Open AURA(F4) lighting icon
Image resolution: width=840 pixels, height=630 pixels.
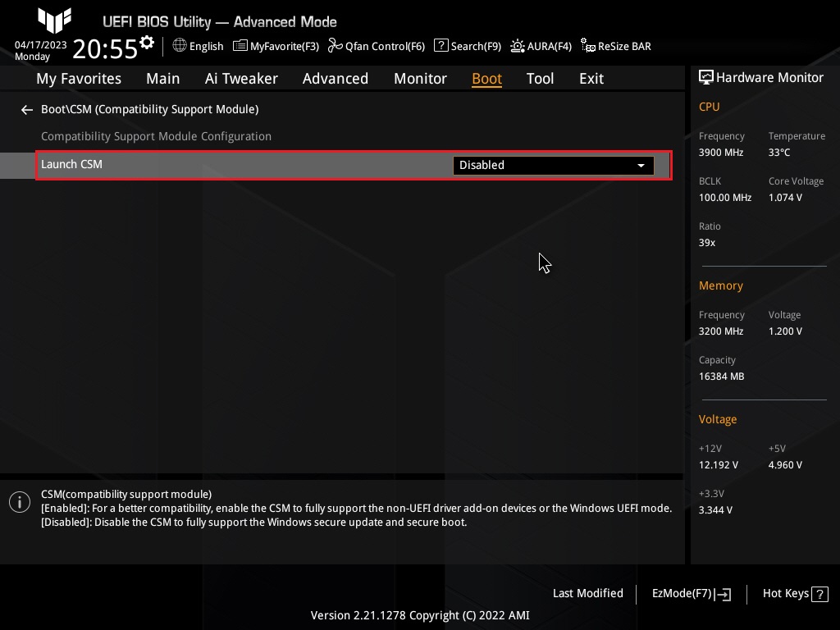coord(518,46)
